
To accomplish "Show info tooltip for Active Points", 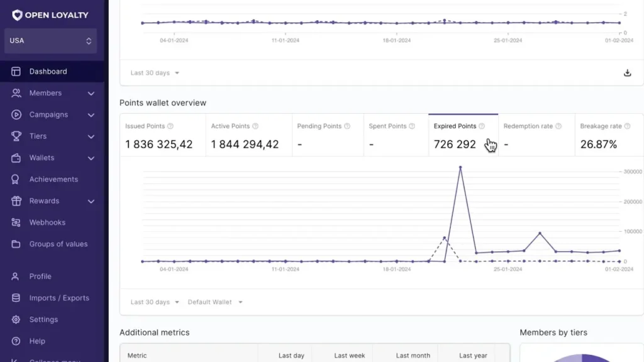I will pos(255,126).
